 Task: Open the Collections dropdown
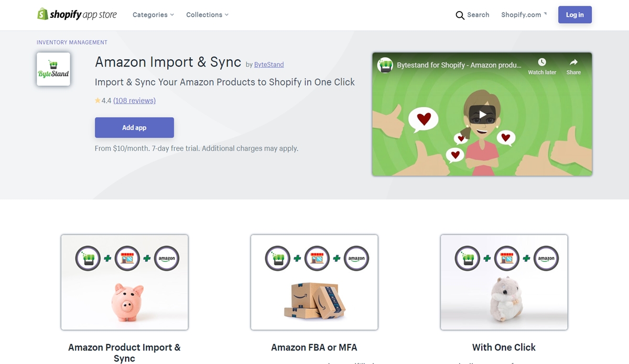coord(207,15)
